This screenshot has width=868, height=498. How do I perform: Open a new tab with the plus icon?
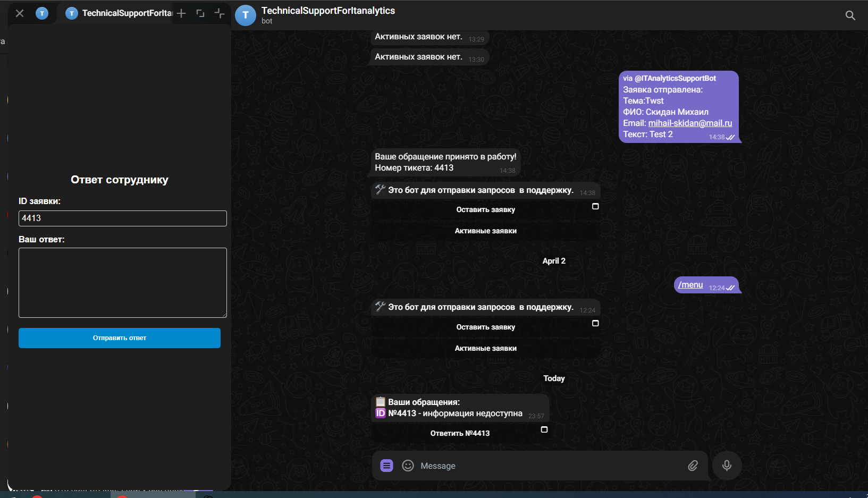click(x=181, y=13)
